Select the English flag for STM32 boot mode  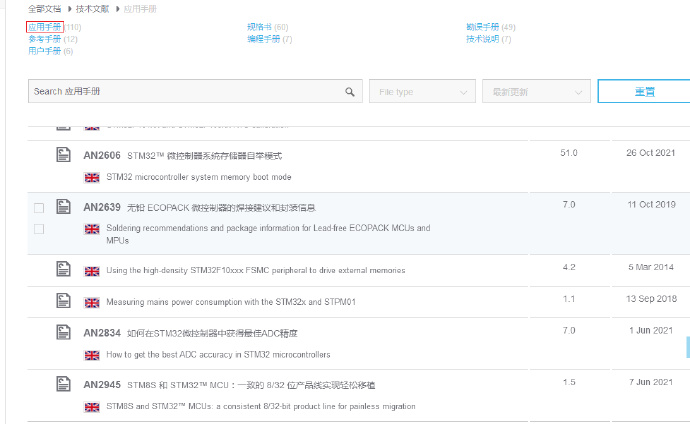tap(92, 177)
